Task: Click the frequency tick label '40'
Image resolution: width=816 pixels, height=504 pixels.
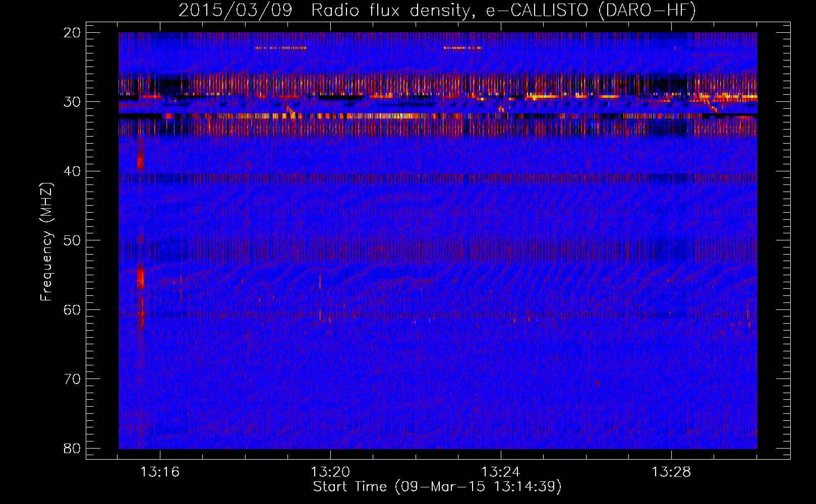Action: (x=72, y=171)
